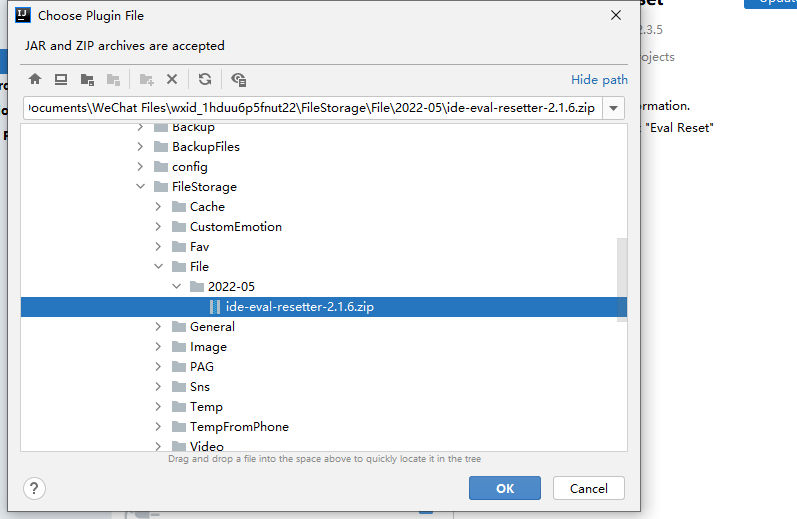Viewport: 797px width, 519px height.
Task: Click the Hide path link
Action: [x=599, y=80]
